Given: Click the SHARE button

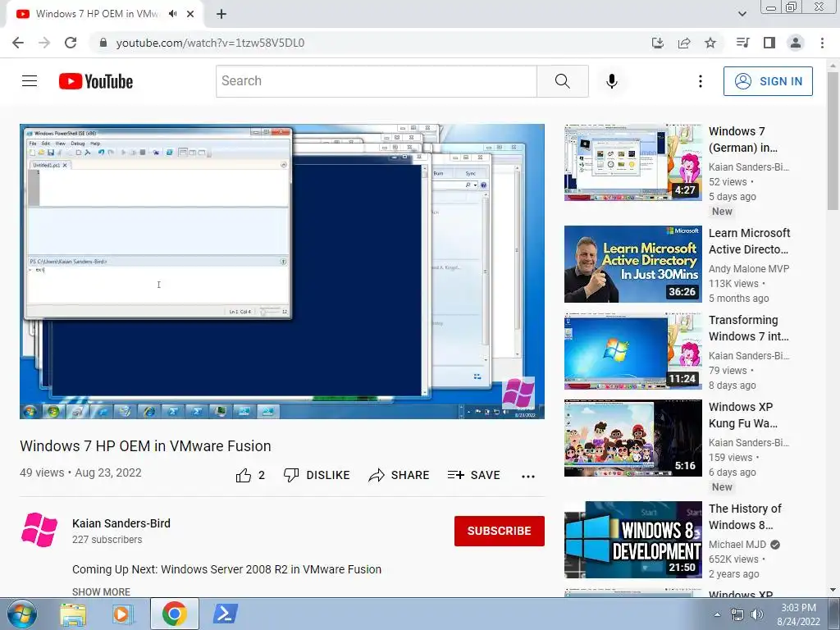Looking at the screenshot, I should coord(399,475).
